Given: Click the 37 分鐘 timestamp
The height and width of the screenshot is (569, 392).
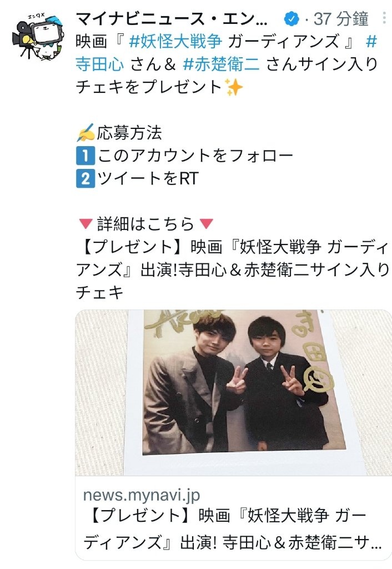Looking at the screenshot, I should tap(341, 18).
